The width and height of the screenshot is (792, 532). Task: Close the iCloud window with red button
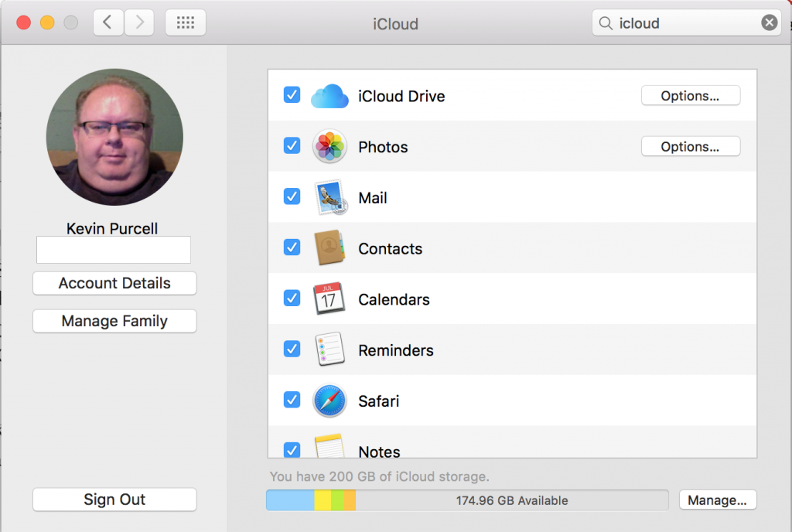click(24, 22)
